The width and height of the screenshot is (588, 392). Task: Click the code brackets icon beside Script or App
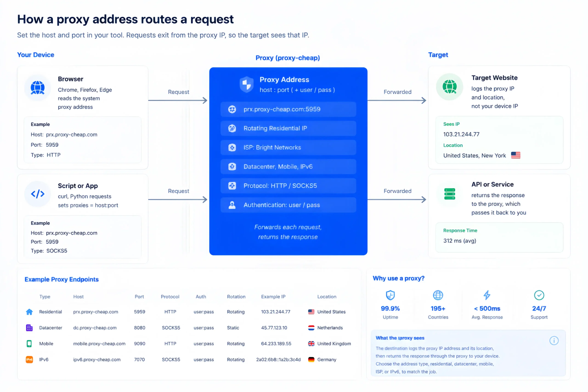pyautogui.click(x=37, y=194)
